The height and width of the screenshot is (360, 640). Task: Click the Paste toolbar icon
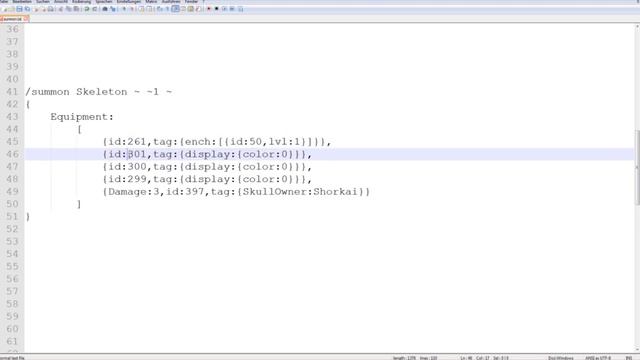(x=76, y=9)
